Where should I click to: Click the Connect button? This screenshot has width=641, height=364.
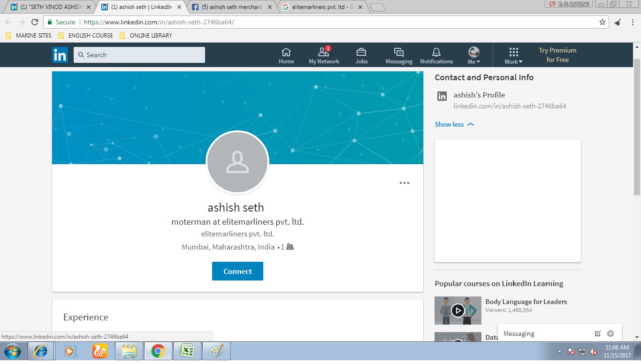coord(237,271)
